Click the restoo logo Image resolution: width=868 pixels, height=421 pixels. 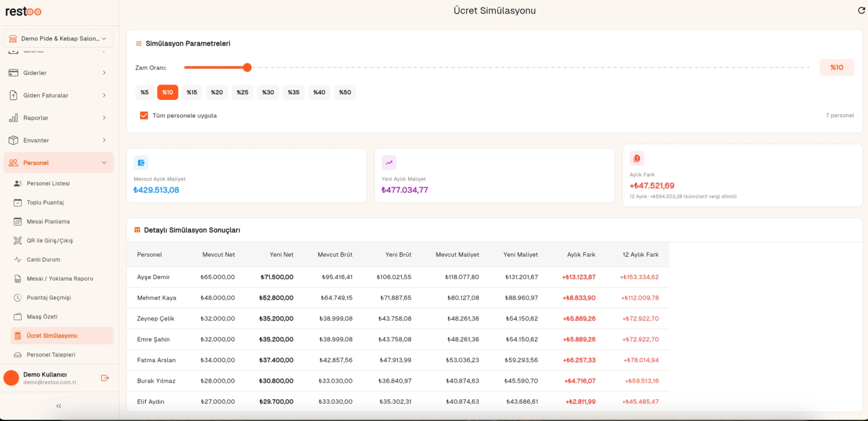tap(24, 11)
